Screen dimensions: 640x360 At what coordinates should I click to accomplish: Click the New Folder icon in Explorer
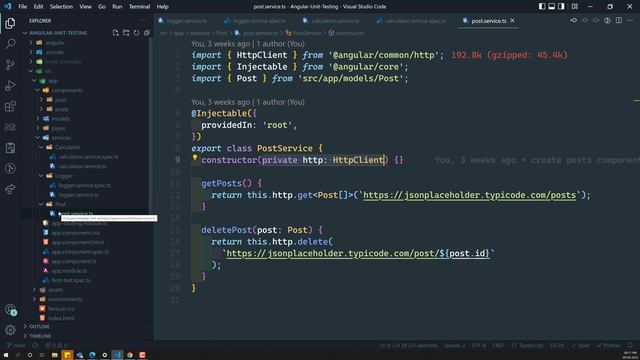(x=126, y=33)
